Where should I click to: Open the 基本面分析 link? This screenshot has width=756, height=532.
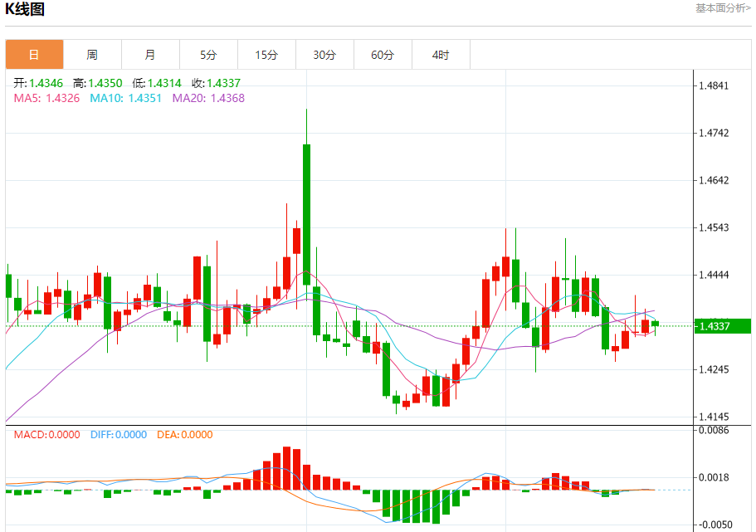[x=723, y=8]
